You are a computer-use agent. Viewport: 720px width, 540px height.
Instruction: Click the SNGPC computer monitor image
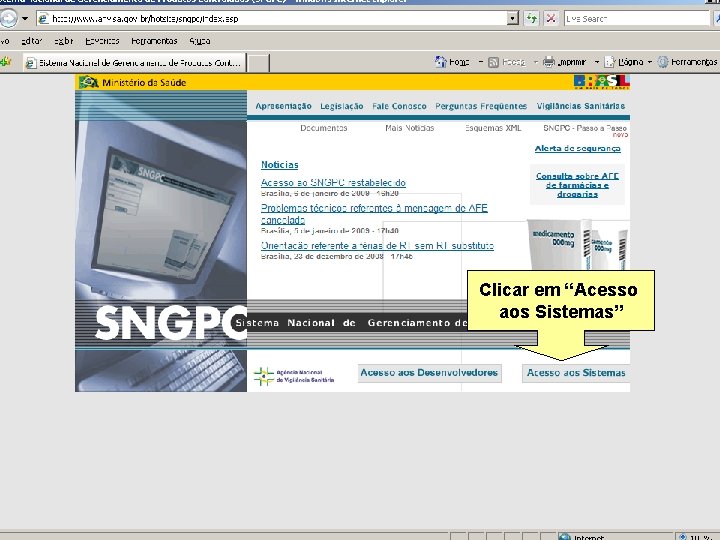pos(161,211)
